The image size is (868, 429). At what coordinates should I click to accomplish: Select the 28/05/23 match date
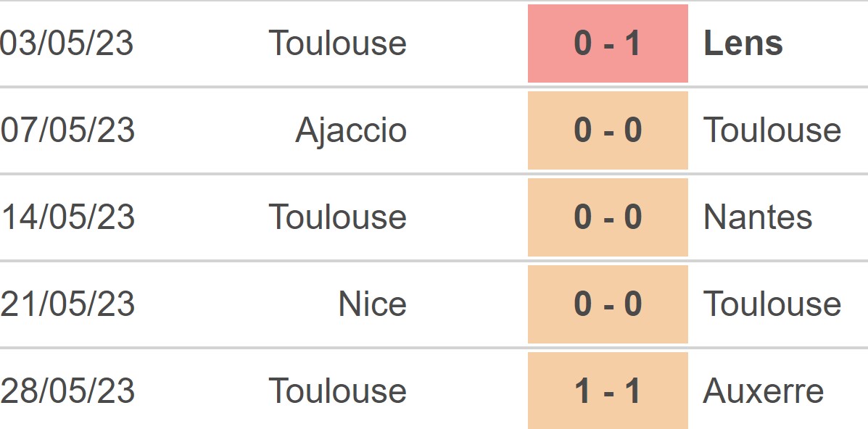tap(67, 391)
